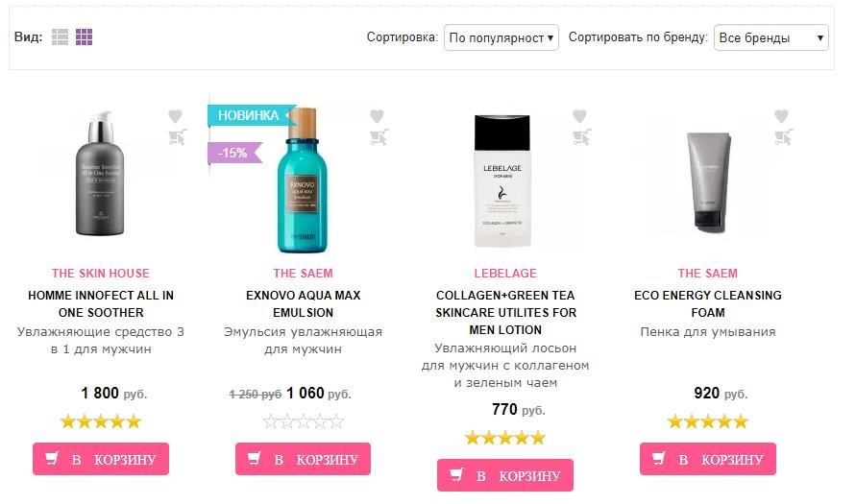Viewport: 856px width, 504px height.
Task: Click compare cart icon for Homme Innofect
Action: [176, 136]
